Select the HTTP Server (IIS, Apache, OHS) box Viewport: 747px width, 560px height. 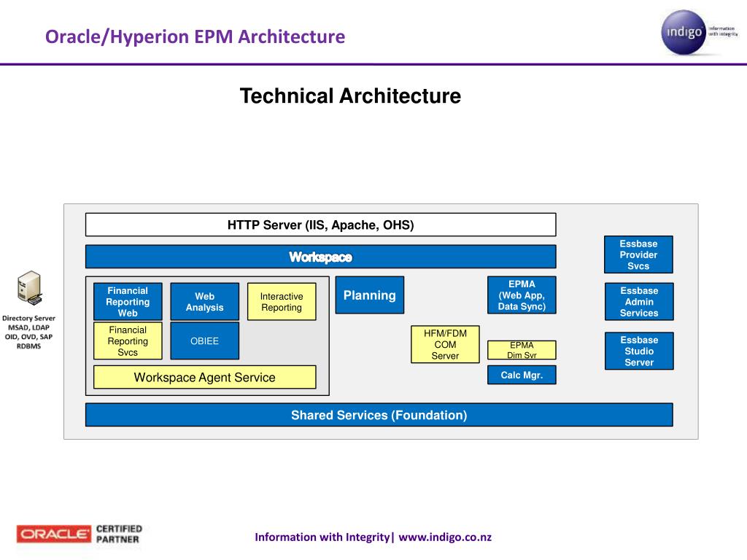click(x=321, y=225)
